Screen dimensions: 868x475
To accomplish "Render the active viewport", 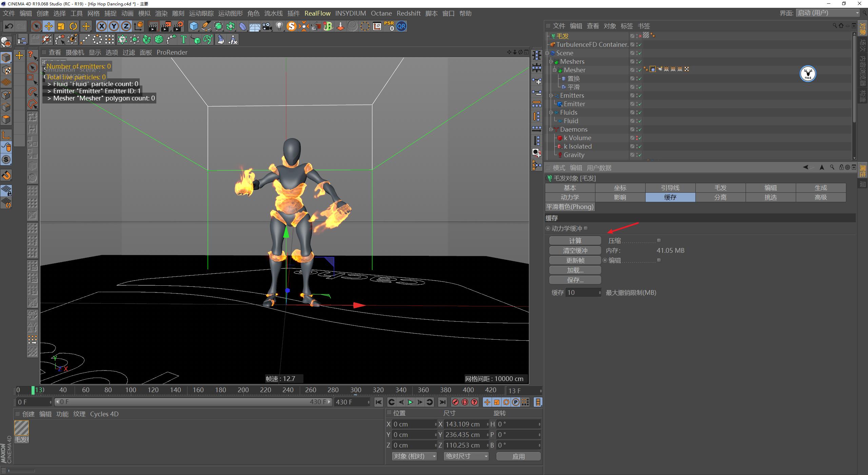I will point(154,26).
